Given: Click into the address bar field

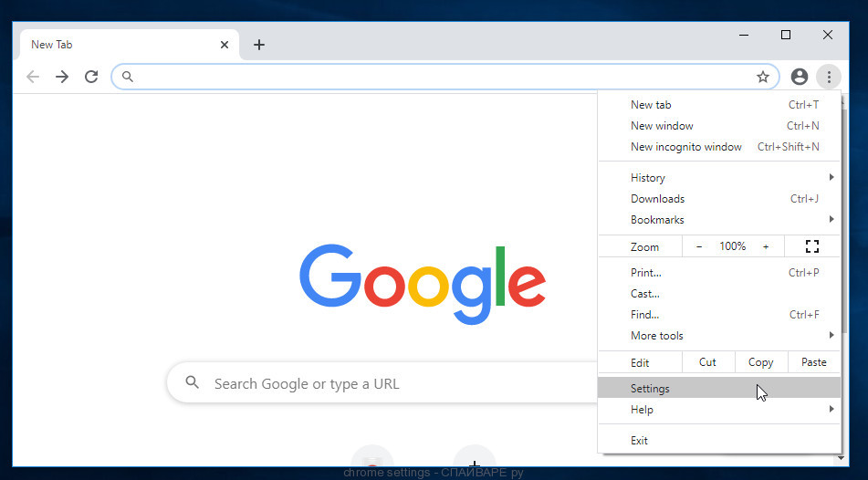Looking at the screenshot, I should [x=444, y=77].
